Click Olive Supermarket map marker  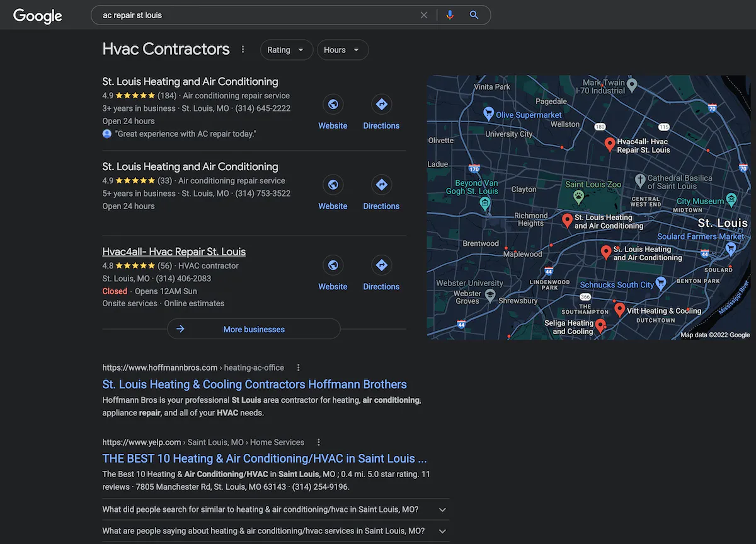[x=488, y=113]
